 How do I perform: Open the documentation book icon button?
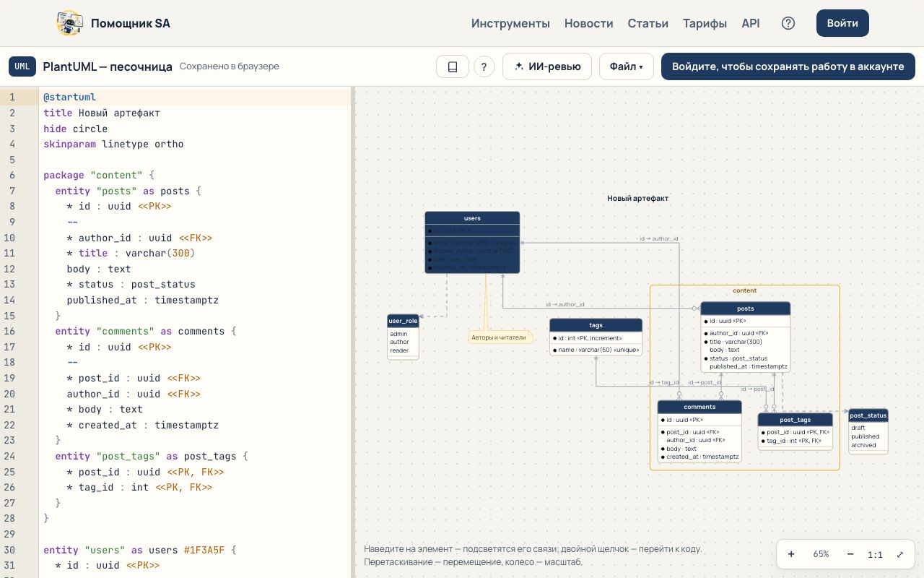coord(453,66)
